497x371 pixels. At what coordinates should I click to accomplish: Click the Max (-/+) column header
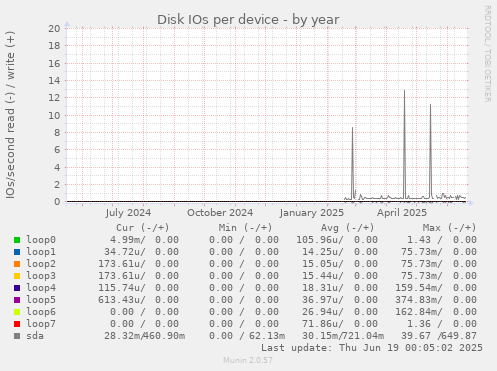click(x=450, y=228)
